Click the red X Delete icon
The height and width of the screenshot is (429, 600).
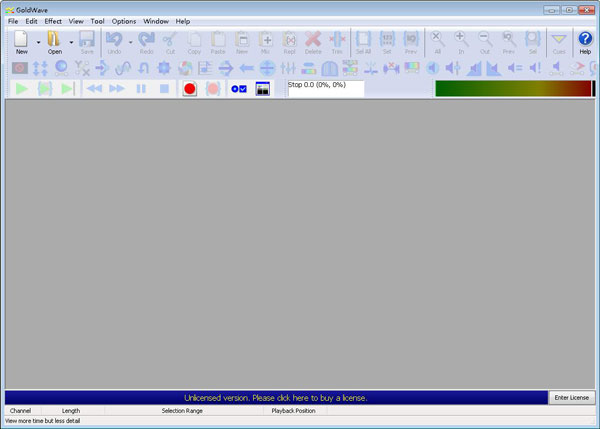point(312,41)
